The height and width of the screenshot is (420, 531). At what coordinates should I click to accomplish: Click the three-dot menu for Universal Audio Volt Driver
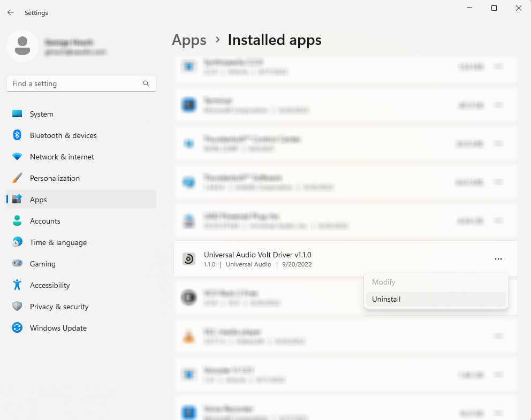coord(498,259)
